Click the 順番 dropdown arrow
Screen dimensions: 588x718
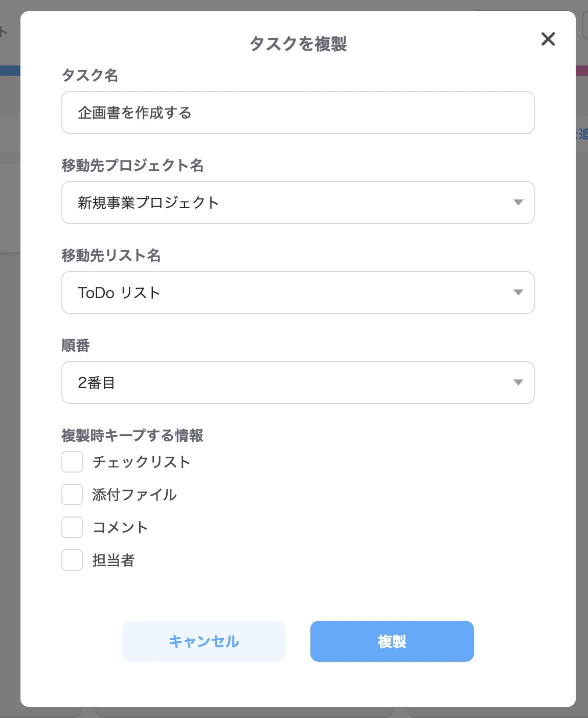tap(519, 383)
